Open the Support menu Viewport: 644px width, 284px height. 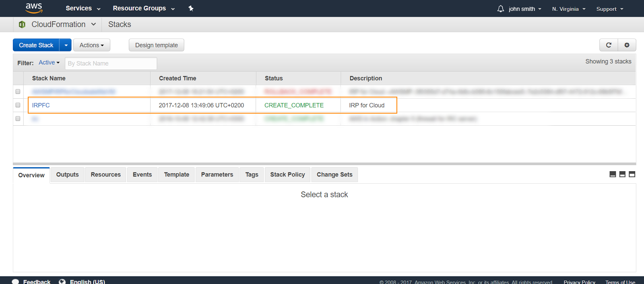pyautogui.click(x=610, y=9)
